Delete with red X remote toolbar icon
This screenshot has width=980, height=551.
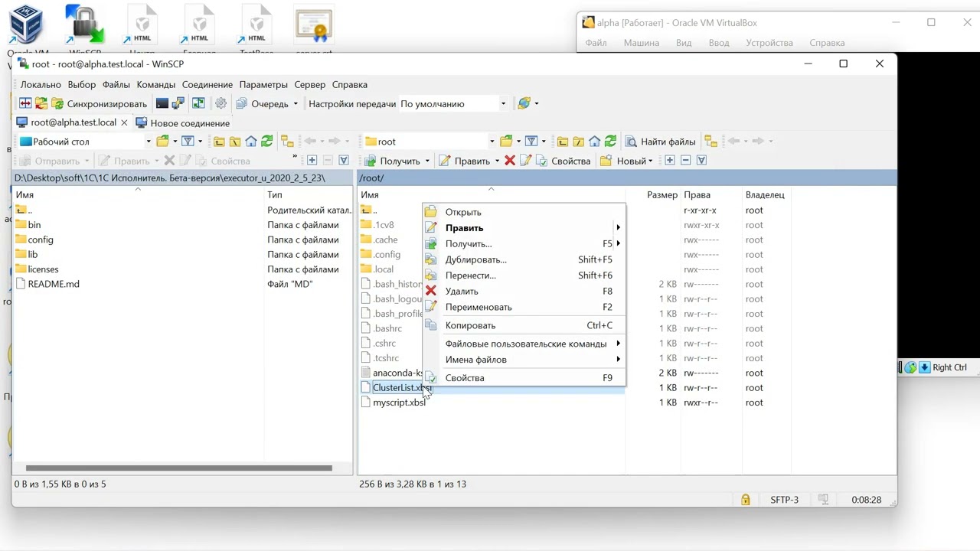point(510,160)
